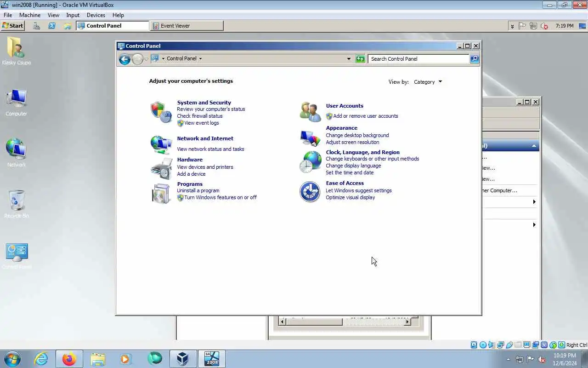
Task: Open Windows Explorer from guest quick launch
Action: (x=68, y=26)
